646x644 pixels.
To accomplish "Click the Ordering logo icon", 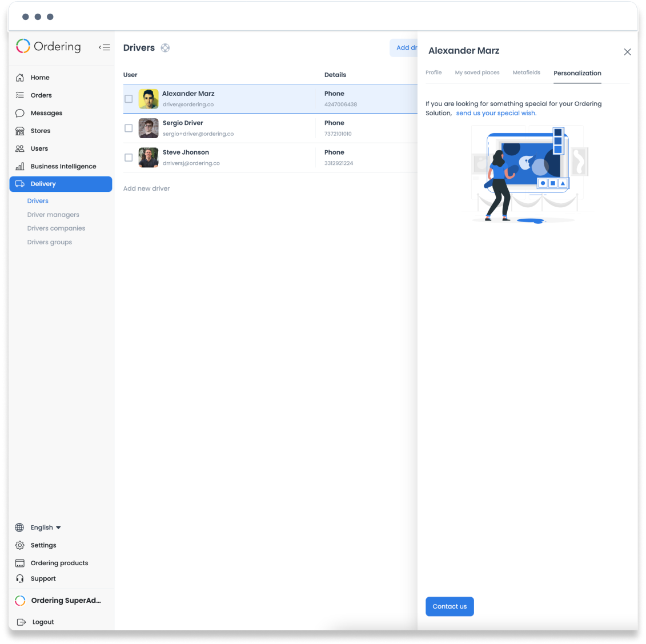I will click(23, 46).
